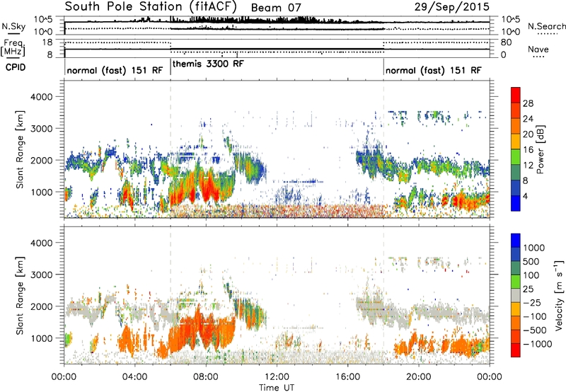Image resolution: width=566 pixels, height=392 pixels.
Task: Click the 'CPID' row label
Action: click(x=16, y=67)
